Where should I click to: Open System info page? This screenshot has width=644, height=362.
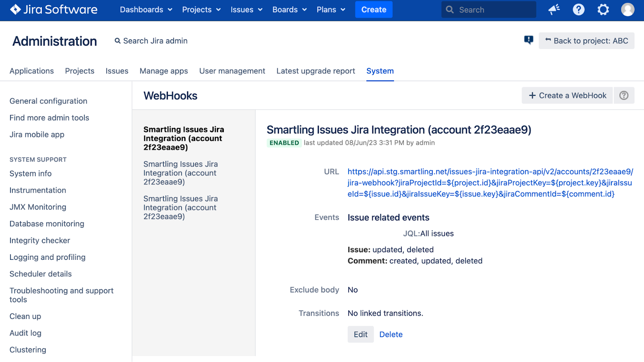pyautogui.click(x=31, y=174)
